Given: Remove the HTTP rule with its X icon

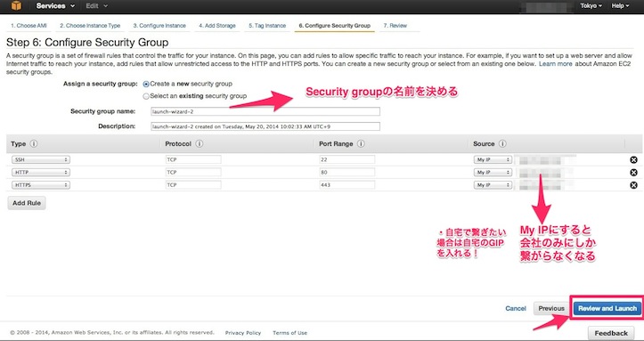Looking at the screenshot, I should point(633,173).
